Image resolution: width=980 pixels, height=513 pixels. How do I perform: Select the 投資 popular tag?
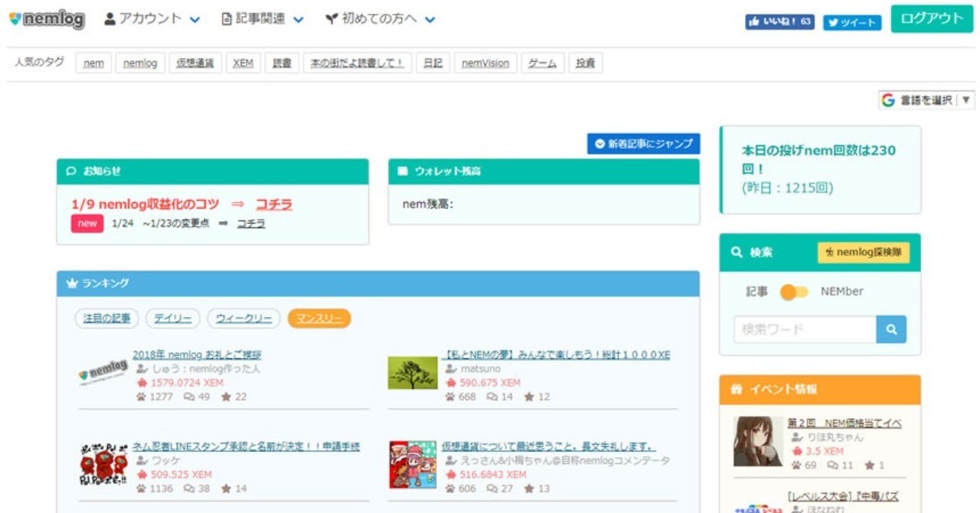click(x=586, y=64)
